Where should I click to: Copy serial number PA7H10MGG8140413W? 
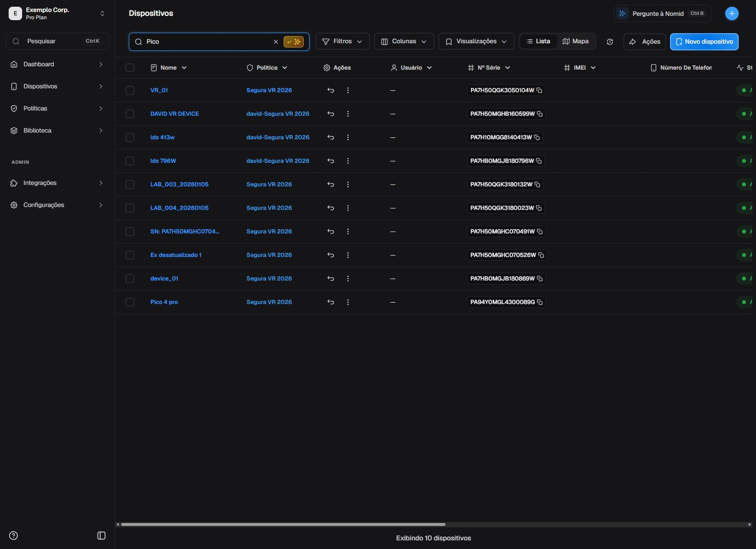pos(537,137)
